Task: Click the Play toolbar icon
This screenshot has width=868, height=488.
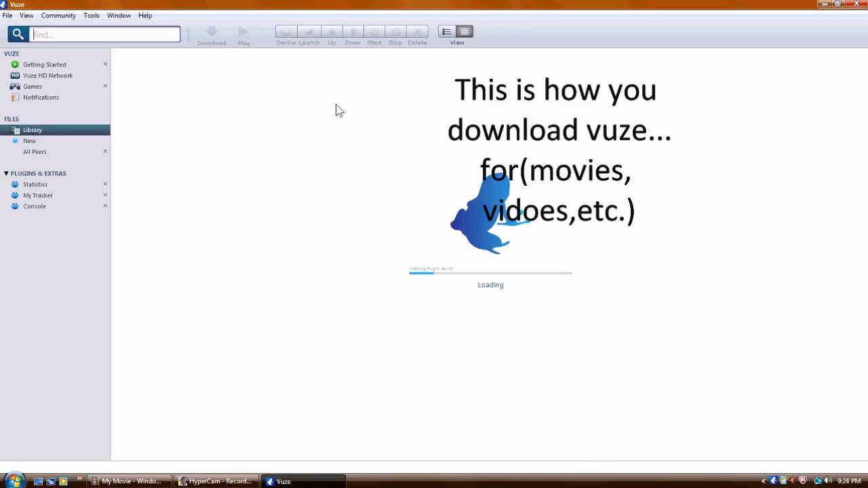Action: (243, 32)
